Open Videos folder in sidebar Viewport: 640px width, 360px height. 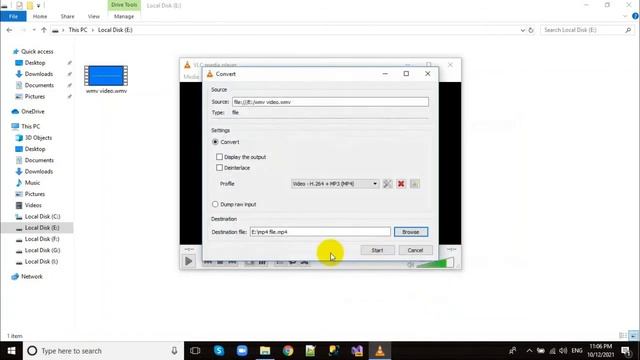click(x=33, y=205)
